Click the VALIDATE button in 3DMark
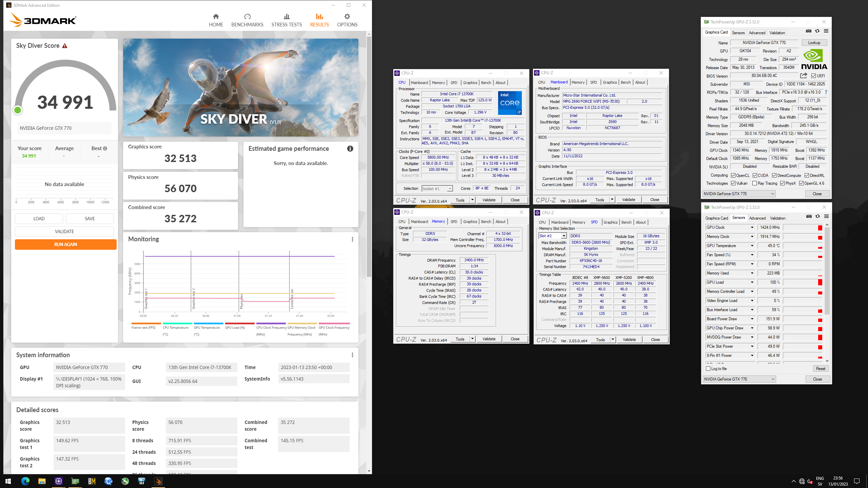The height and width of the screenshot is (488, 868). pos(64,231)
